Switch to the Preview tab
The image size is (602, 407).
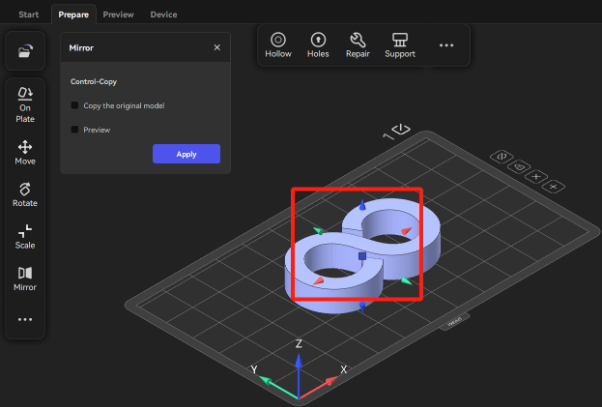(118, 15)
